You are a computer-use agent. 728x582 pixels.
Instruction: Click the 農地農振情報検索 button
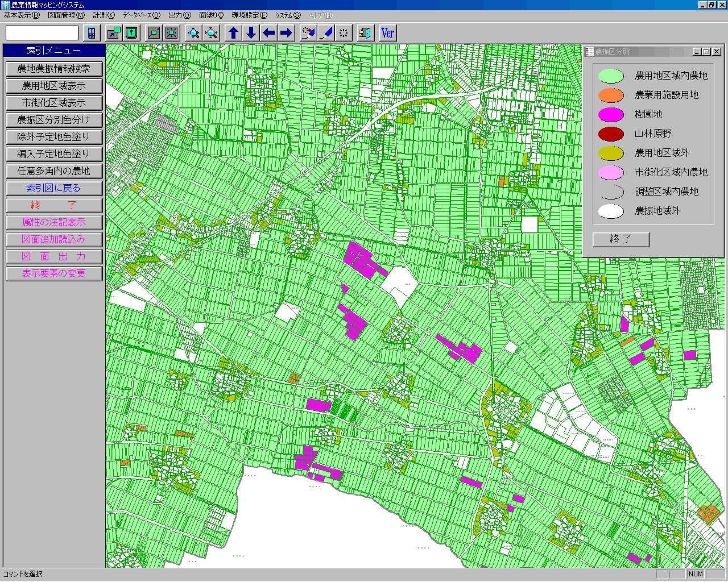tap(54, 69)
